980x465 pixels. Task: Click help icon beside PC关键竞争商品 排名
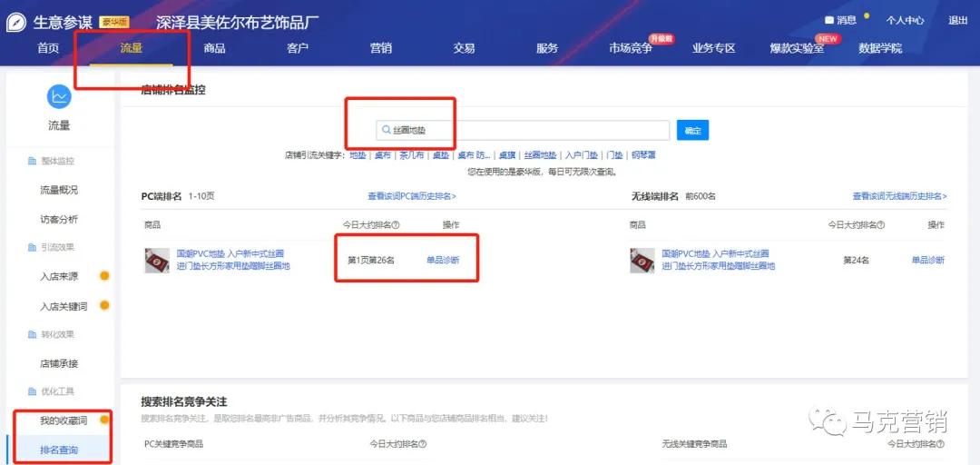point(423,444)
